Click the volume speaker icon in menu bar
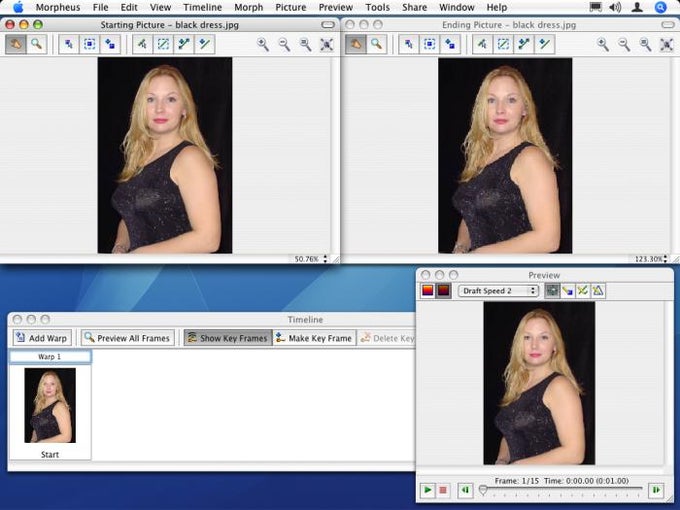Image resolution: width=680 pixels, height=510 pixels. 615,7
